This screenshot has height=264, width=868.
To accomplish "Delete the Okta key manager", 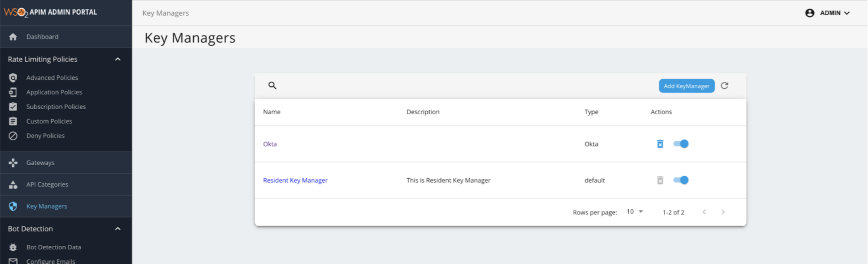I will [x=660, y=144].
